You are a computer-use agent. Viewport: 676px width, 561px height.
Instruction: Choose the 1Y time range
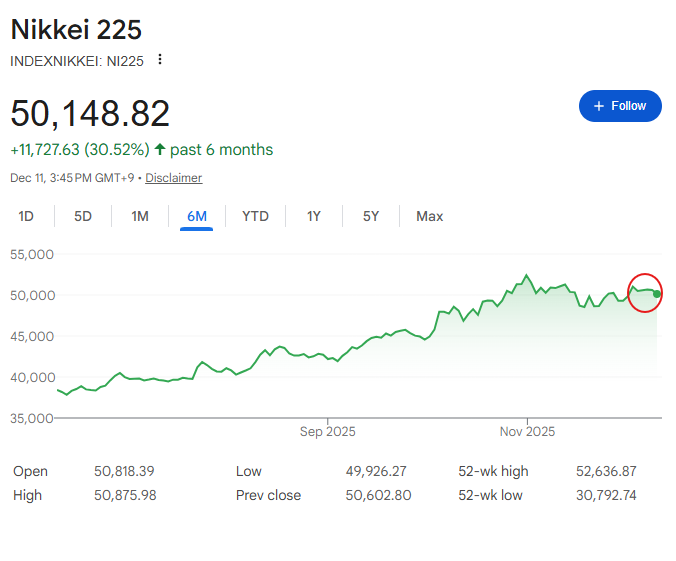point(314,216)
